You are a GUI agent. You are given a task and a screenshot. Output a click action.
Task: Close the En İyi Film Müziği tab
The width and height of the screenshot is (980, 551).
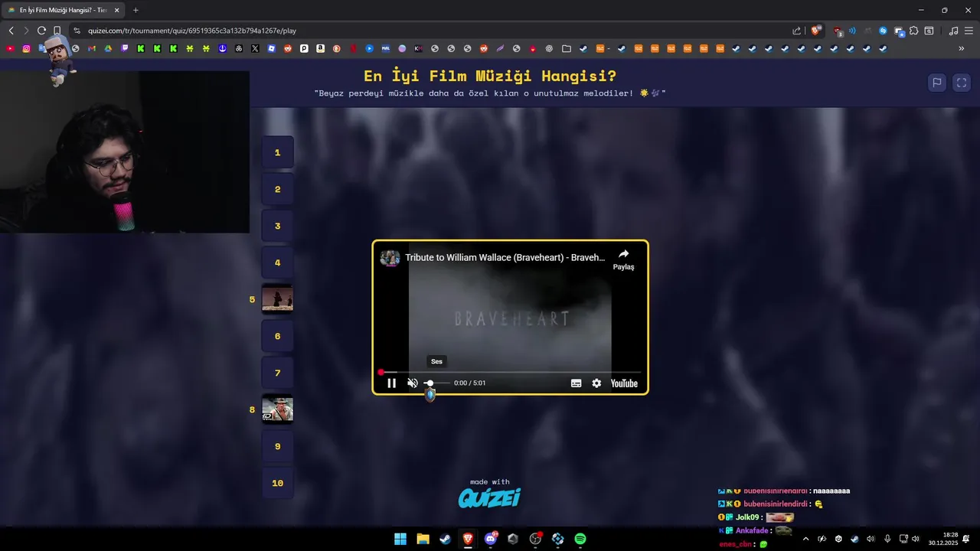[116, 10]
